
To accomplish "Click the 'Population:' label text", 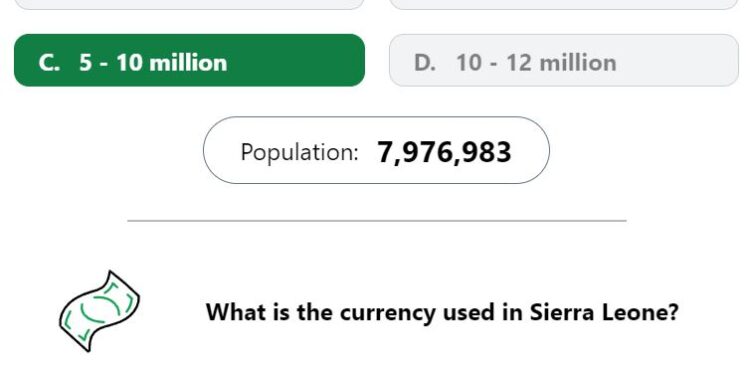I will click(x=299, y=153).
